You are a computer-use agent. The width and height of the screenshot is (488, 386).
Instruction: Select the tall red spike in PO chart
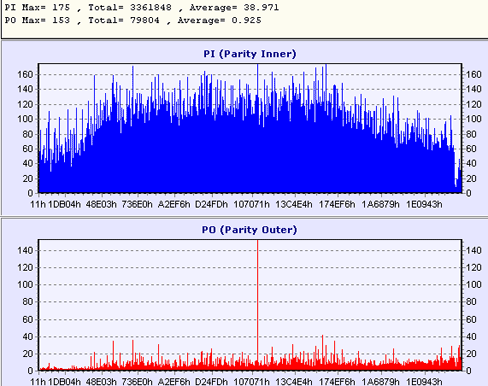click(257, 303)
